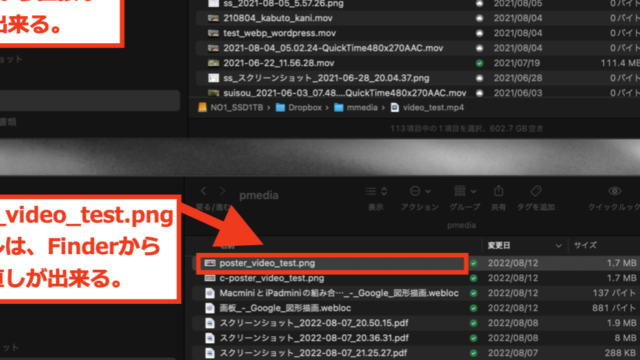
Task: Go forward with the right chevron
Action: point(222,191)
